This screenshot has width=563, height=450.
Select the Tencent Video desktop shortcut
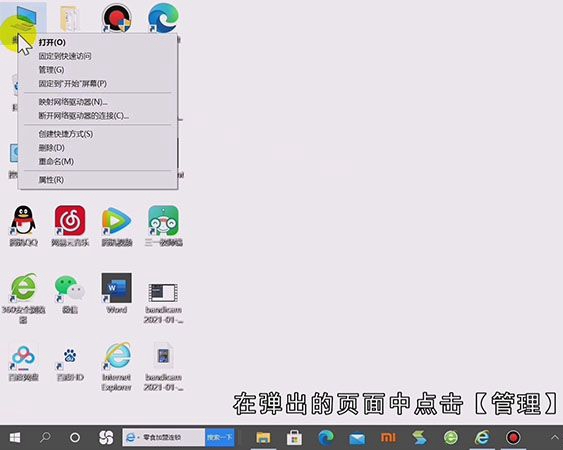pyautogui.click(x=116, y=226)
